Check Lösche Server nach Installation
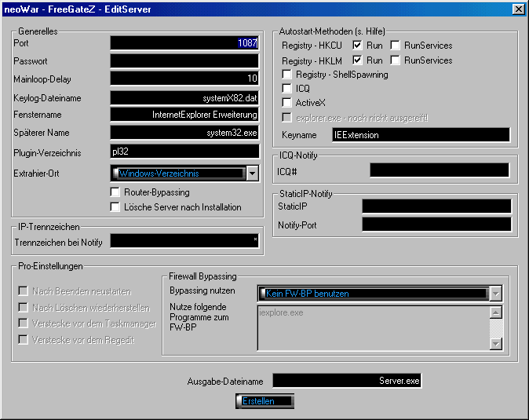 [x=115, y=207]
